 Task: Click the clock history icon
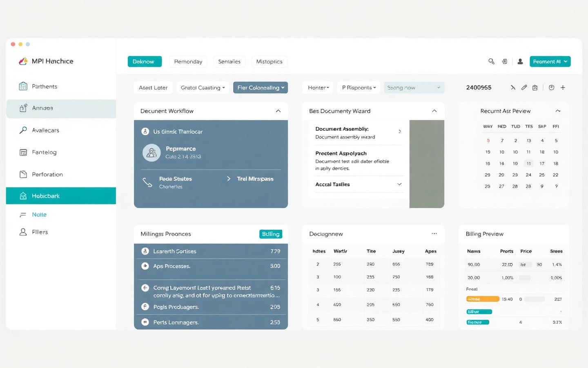pyautogui.click(x=551, y=88)
